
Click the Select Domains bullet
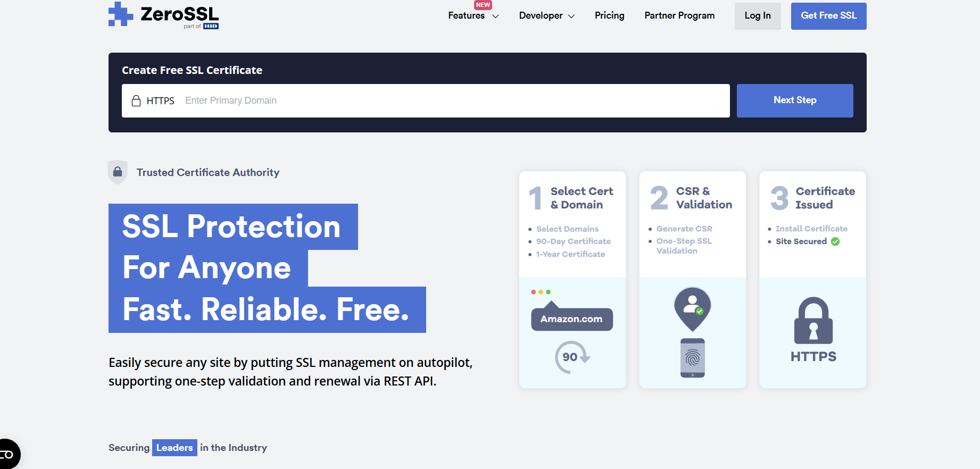567,229
